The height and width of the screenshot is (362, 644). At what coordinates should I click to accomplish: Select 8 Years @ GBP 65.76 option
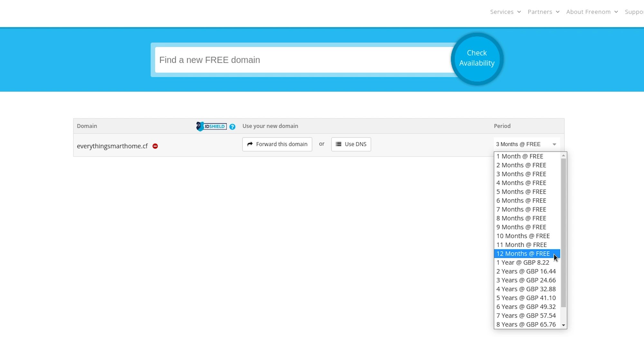527,324
